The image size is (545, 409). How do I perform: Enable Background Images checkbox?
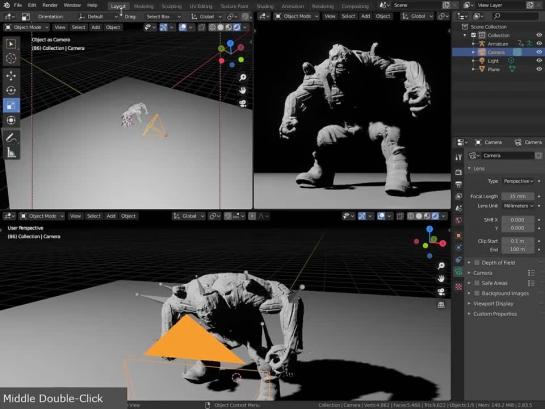[477, 294]
